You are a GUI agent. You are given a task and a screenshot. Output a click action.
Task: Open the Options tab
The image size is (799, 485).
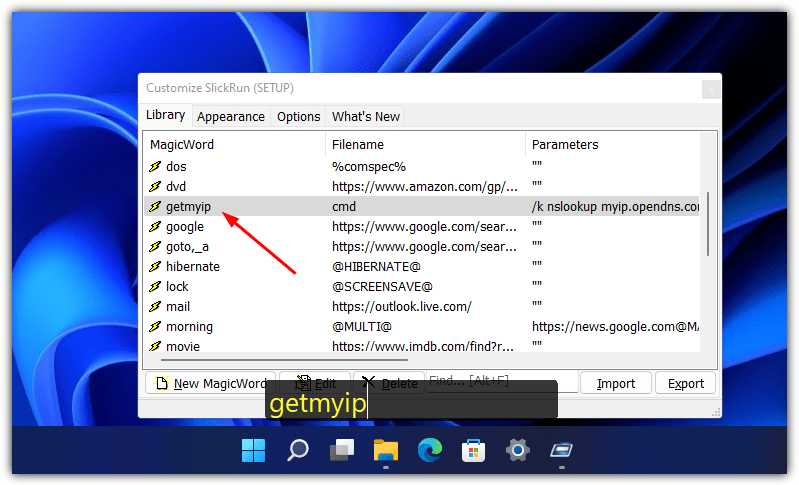pyautogui.click(x=299, y=117)
